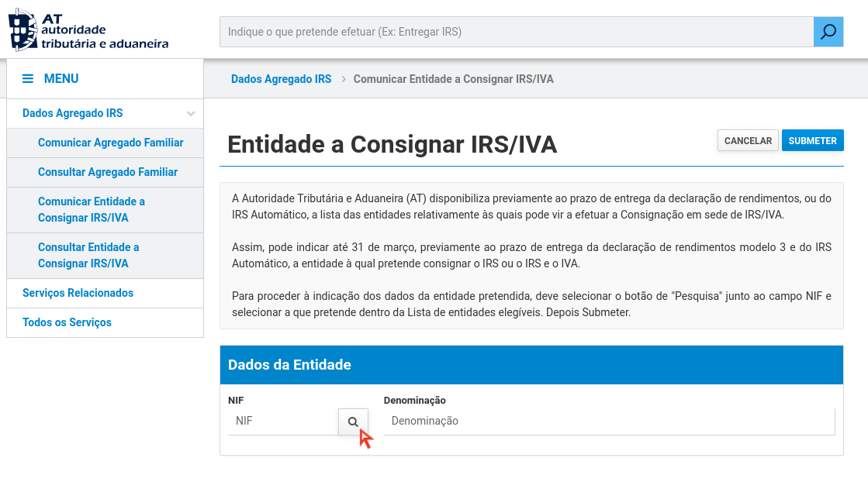868x482 pixels.
Task: Open Consultar Entidade a Consignar IRS/IVA
Action: [88, 255]
